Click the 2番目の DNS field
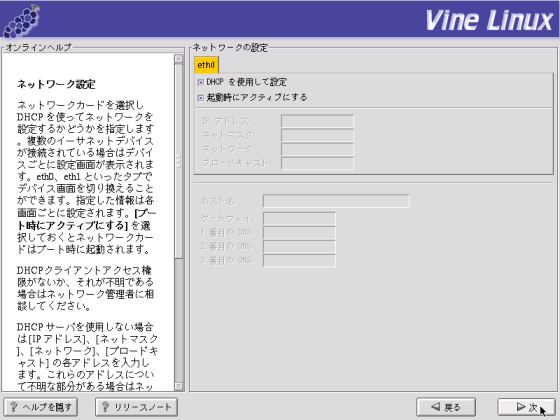This screenshot has height=420, width=560. click(299, 246)
